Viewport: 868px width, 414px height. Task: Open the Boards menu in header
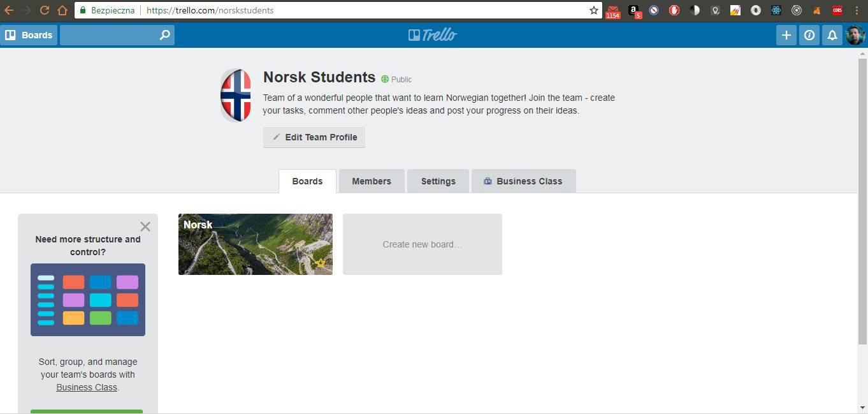point(29,35)
